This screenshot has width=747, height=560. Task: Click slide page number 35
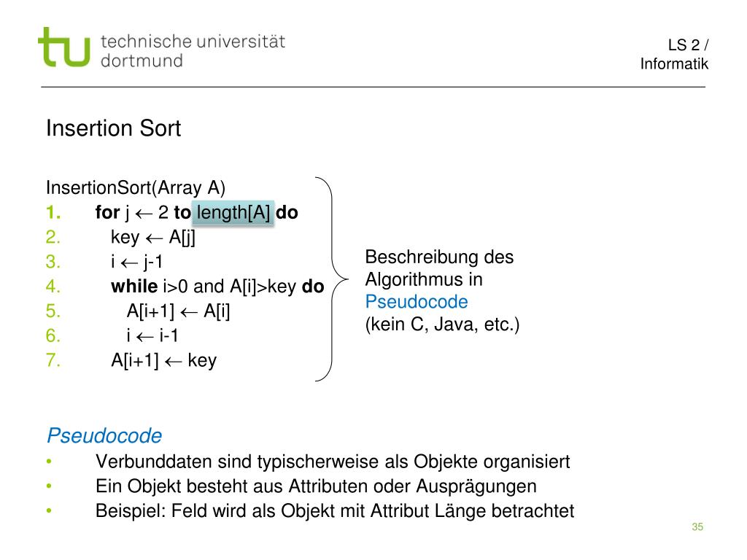(697, 526)
